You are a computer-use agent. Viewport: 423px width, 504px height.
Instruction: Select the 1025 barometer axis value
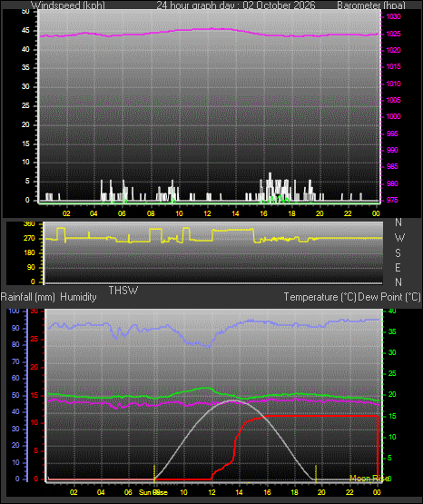393,34
